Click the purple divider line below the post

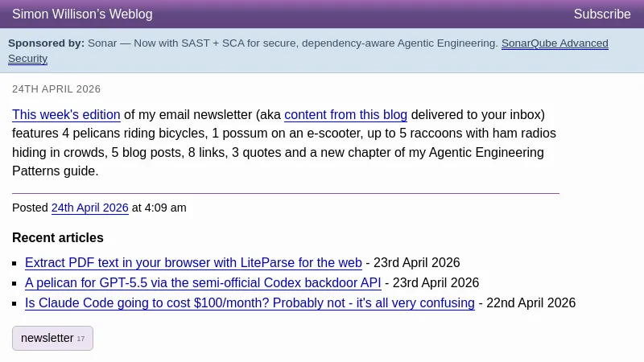285,193
